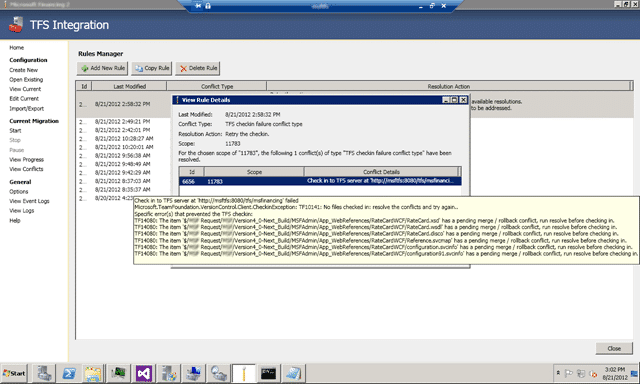The height and width of the screenshot is (384, 640).
Task: Open Windows Explorer from the taskbar
Action: point(93,373)
